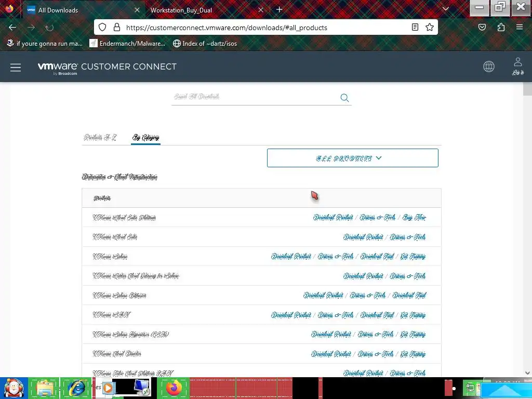
Task: Reload the page with the refresh icon
Action: point(49,28)
